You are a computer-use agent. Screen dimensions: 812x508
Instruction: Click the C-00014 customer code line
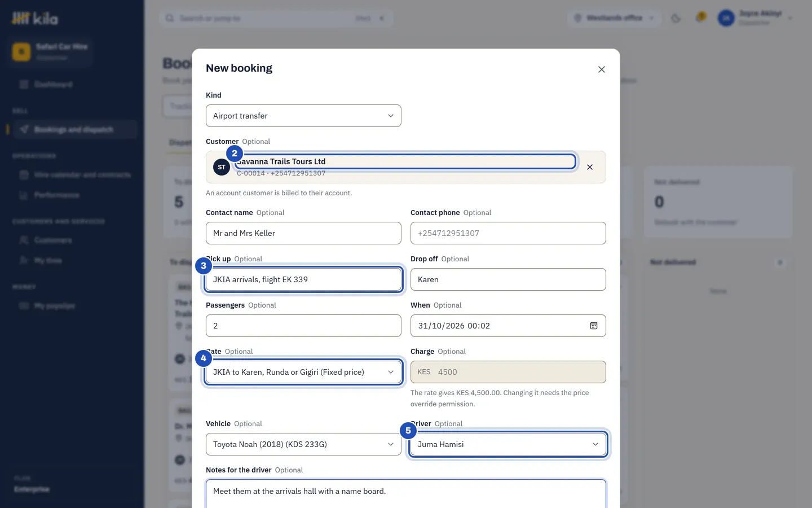coord(281,173)
